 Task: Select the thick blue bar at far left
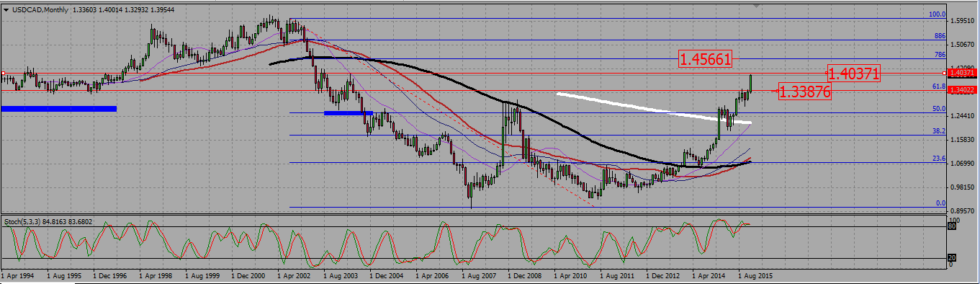[x=59, y=109]
